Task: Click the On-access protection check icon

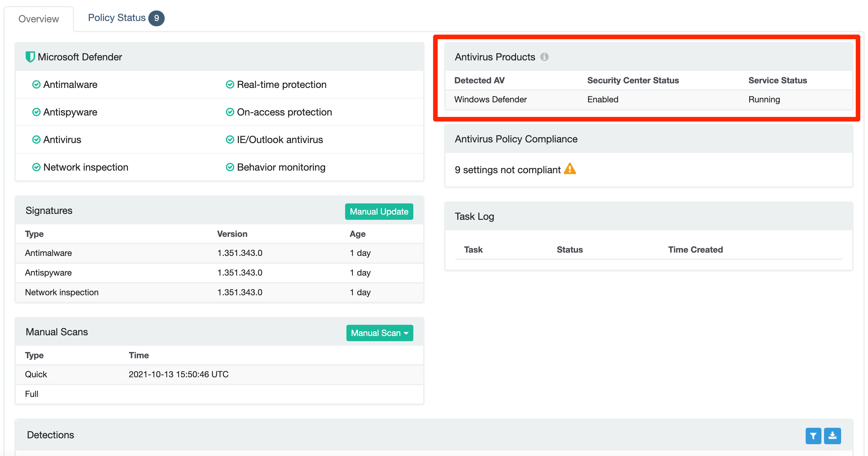Action: click(x=230, y=112)
